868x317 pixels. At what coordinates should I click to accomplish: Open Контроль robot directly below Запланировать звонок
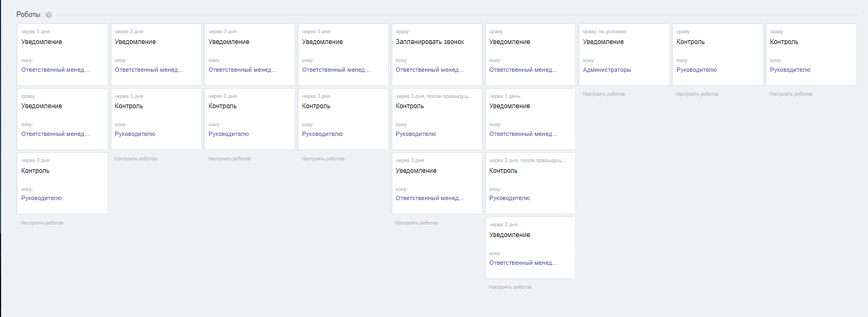(x=410, y=106)
